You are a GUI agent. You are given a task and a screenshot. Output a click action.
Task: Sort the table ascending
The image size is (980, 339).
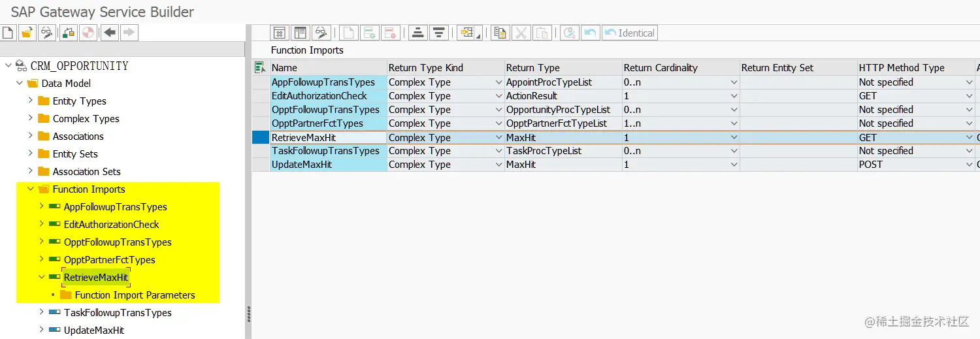(418, 33)
